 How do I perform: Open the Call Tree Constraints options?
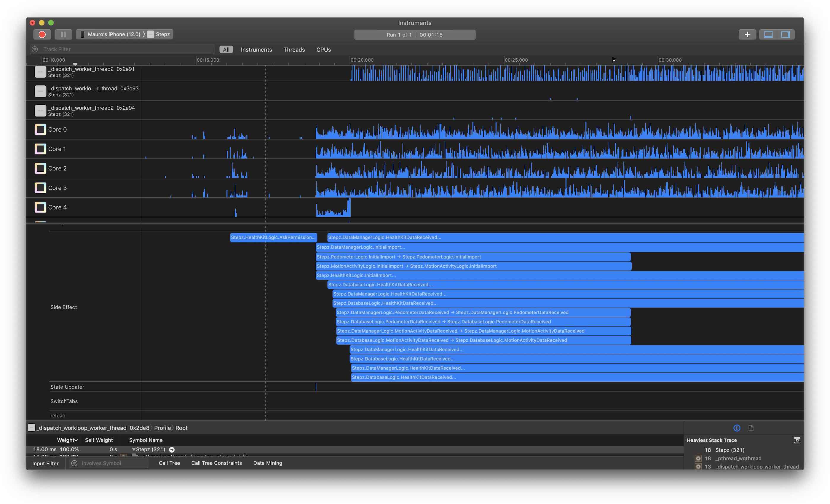(x=216, y=463)
